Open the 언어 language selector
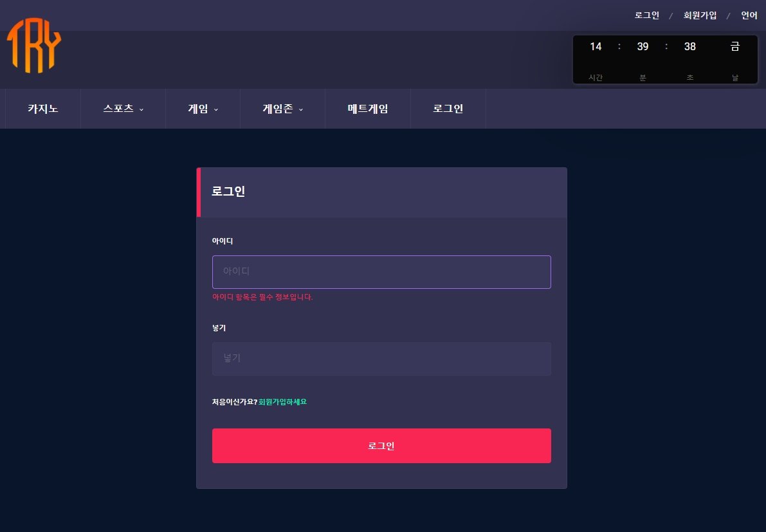This screenshot has height=532, width=766. (749, 15)
